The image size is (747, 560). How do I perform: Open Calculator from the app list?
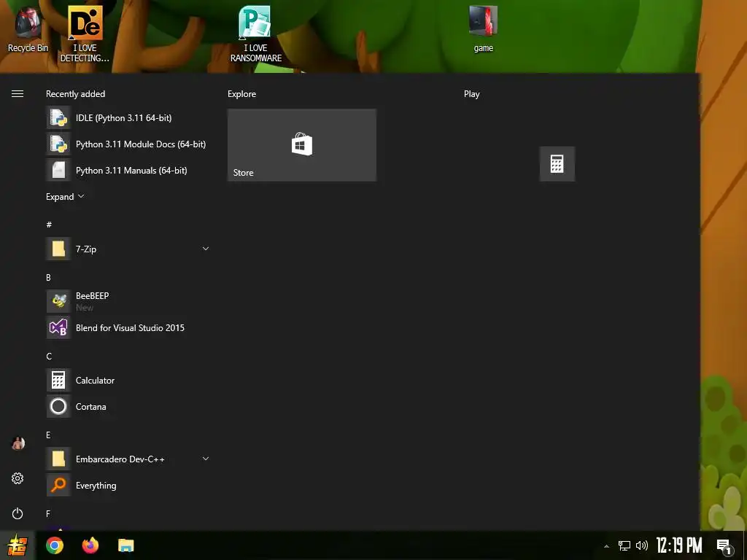(128, 380)
